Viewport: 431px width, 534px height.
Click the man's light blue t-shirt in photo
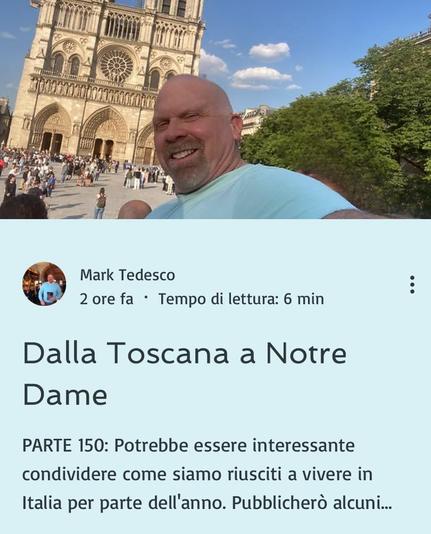click(252, 192)
